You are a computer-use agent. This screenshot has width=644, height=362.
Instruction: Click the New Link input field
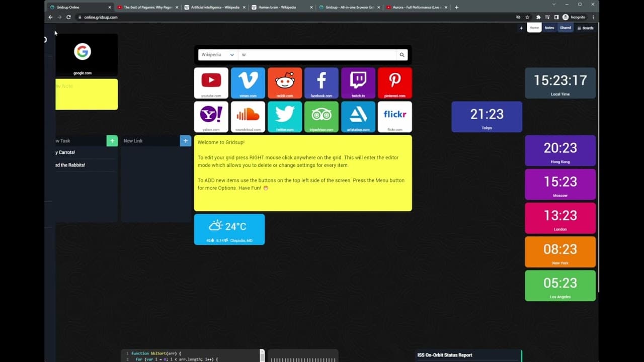click(x=150, y=141)
